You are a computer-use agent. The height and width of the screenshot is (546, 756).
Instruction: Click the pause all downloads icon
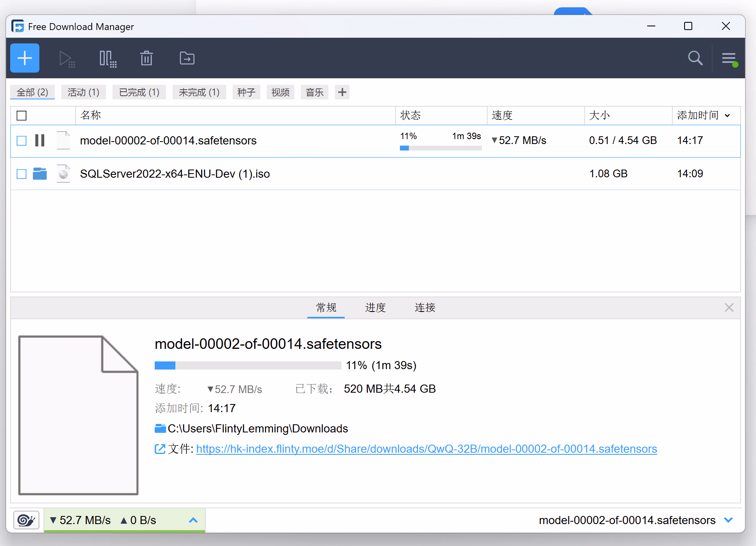[x=108, y=58]
